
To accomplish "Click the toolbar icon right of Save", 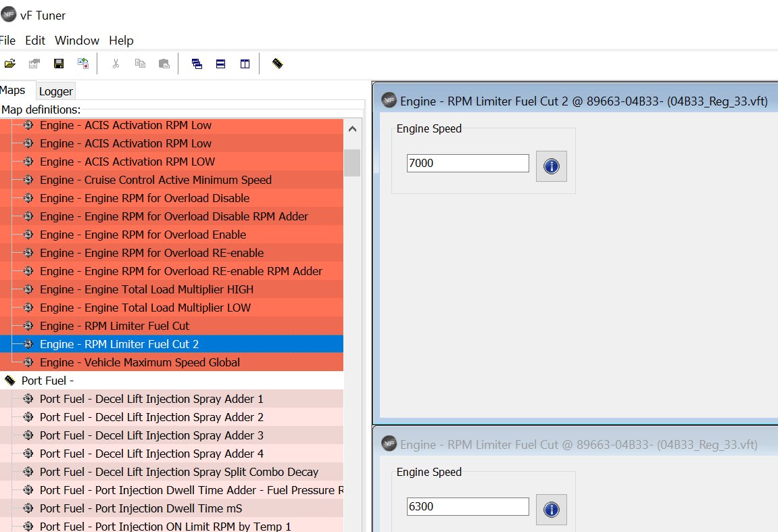I will (83, 64).
